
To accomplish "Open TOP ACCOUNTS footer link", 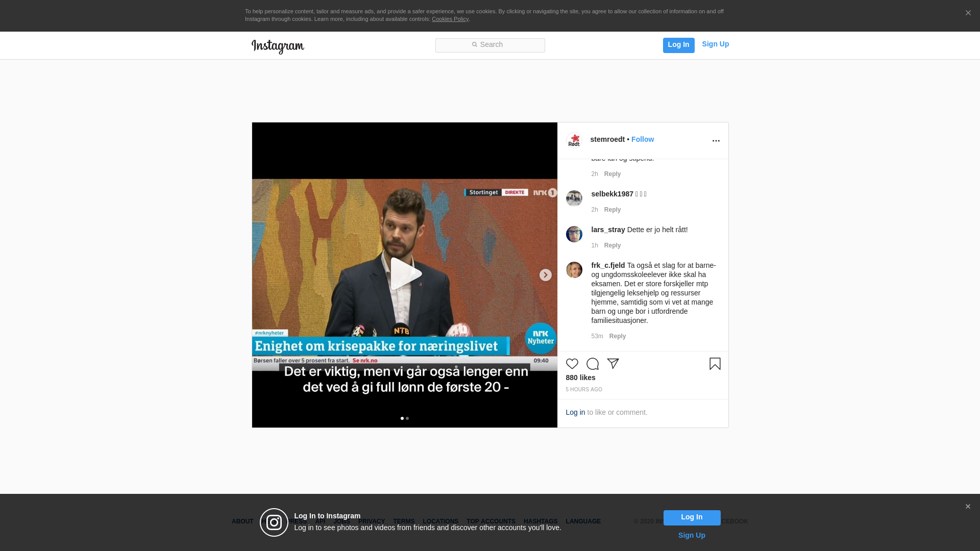I will point(491,521).
